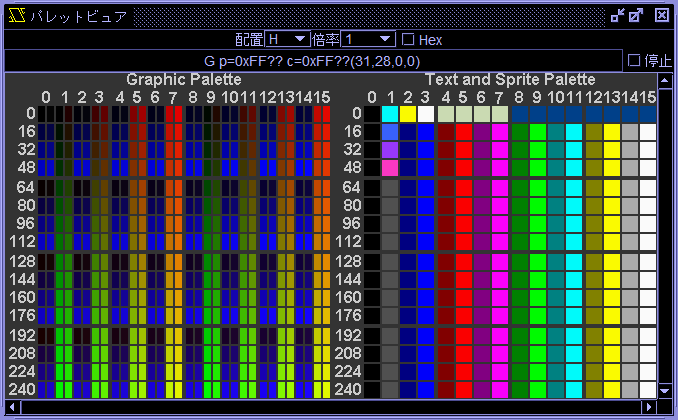Select cyan swatch in Text and Sprite Palette
The height and width of the screenshot is (420, 678).
(x=390, y=114)
